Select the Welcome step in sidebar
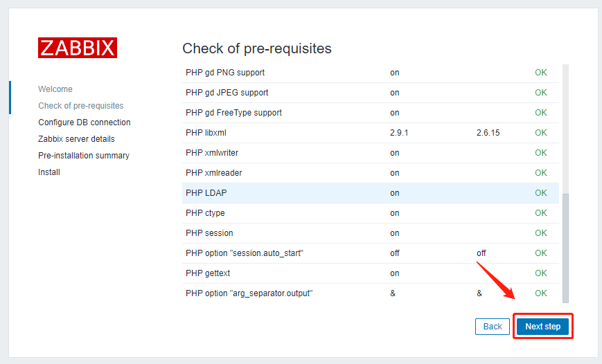This screenshot has height=364, width=602. coord(55,89)
